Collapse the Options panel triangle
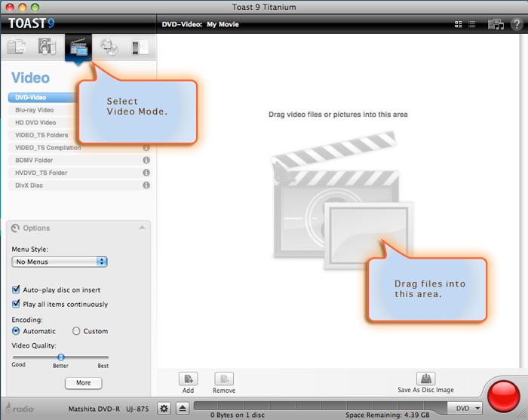 coord(142,228)
